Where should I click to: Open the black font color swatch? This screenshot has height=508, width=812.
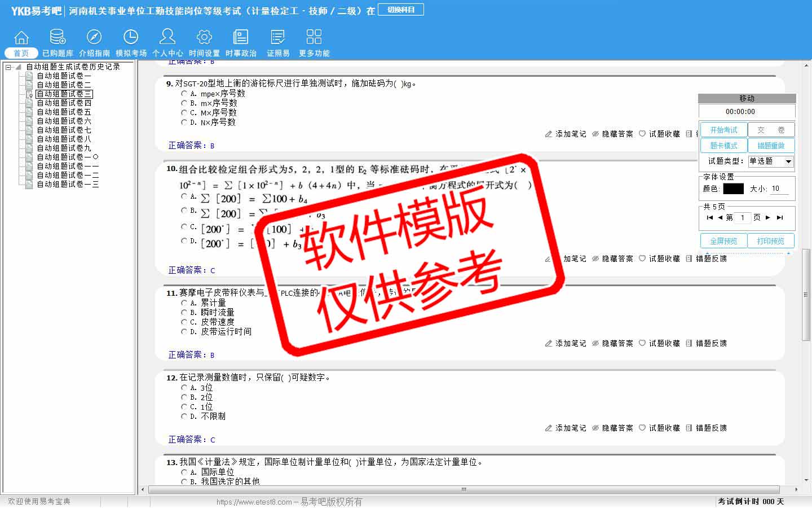coord(733,189)
